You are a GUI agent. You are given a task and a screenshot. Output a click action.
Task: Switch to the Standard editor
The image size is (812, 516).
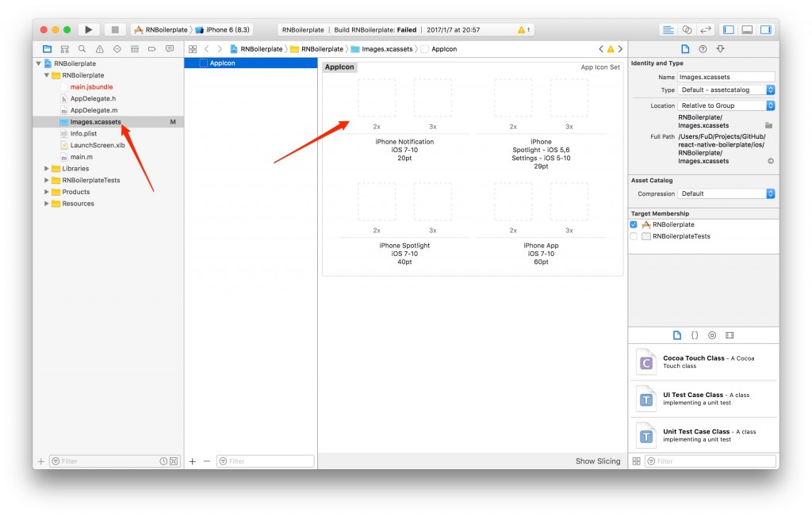[668, 29]
